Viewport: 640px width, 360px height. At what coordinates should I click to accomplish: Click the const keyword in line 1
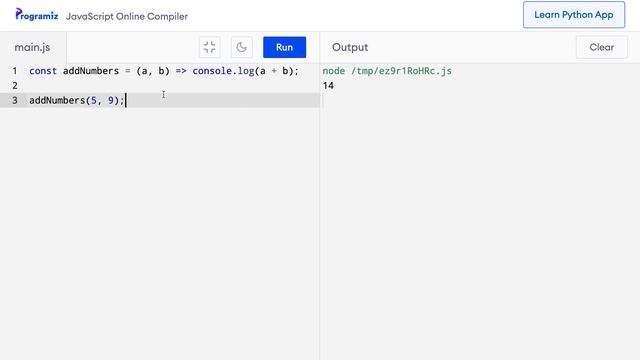coord(42,71)
